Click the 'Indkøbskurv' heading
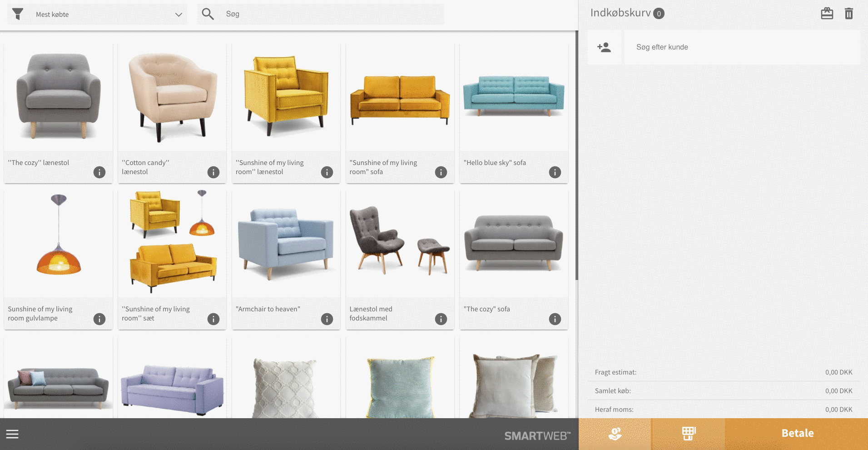The height and width of the screenshot is (450, 868). coord(620,13)
